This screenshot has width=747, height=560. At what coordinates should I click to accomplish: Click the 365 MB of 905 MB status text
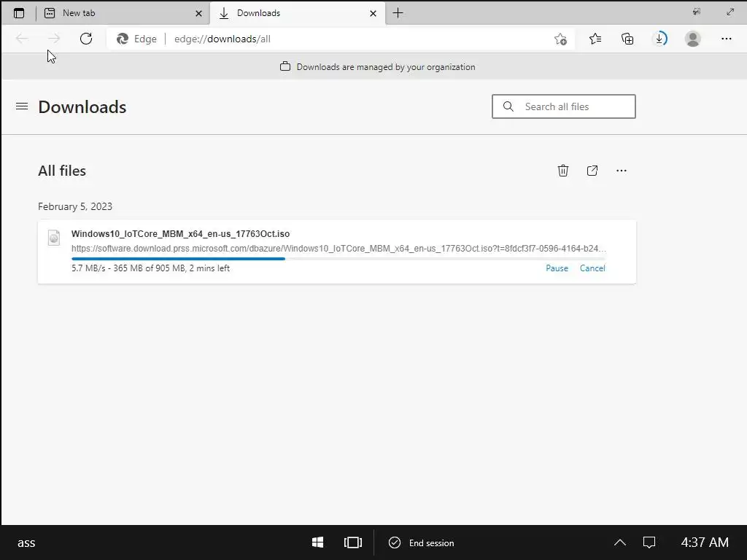point(149,268)
